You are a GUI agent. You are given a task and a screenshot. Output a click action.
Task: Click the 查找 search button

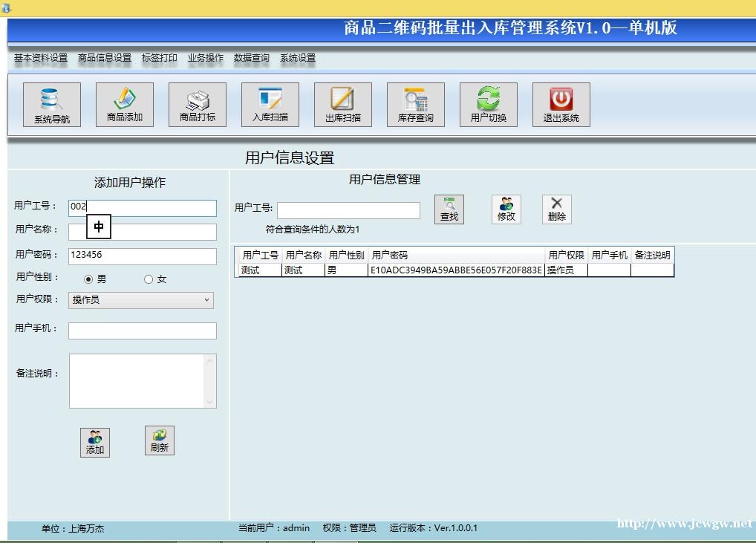(x=449, y=209)
